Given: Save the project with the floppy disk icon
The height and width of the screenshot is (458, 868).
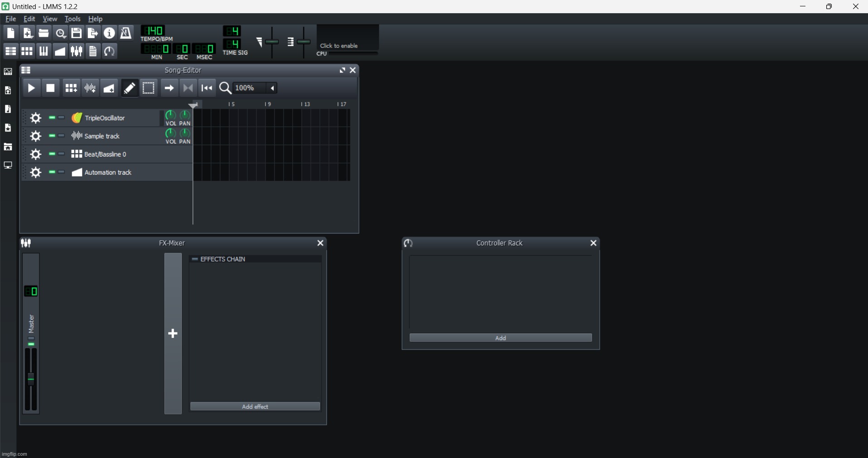Looking at the screenshot, I should point(77,33).
